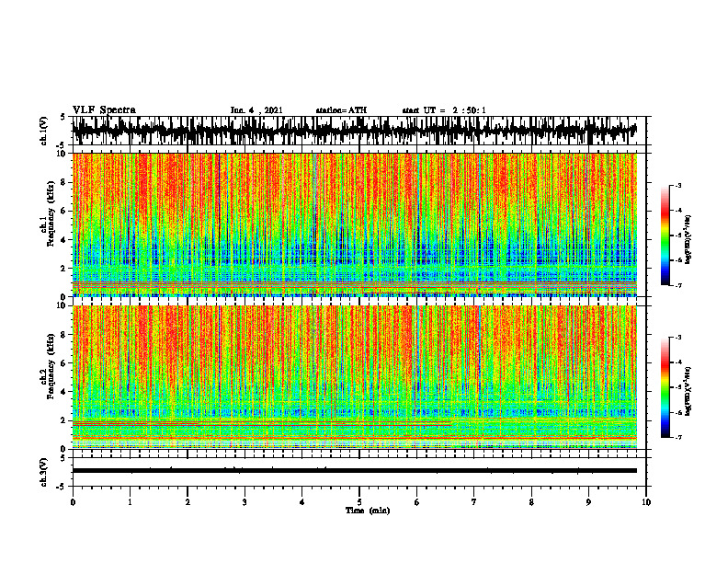Click the "-7" value on the lower colorbar
The height and width of the screenshot is (563, 728).
pos(677,437)
